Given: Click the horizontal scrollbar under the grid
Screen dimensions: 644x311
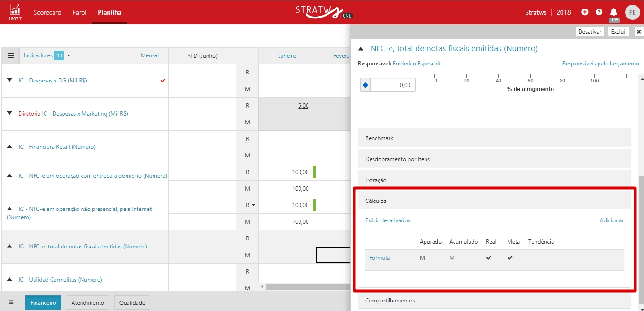Looking at the screenshot, I should click(x=308, y=286).
